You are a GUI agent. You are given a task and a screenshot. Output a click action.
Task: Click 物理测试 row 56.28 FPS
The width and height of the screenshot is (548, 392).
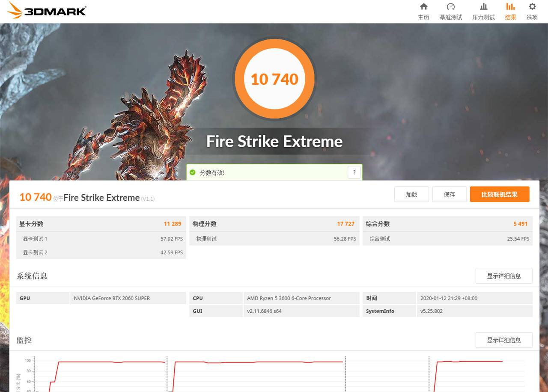point(274,239)
